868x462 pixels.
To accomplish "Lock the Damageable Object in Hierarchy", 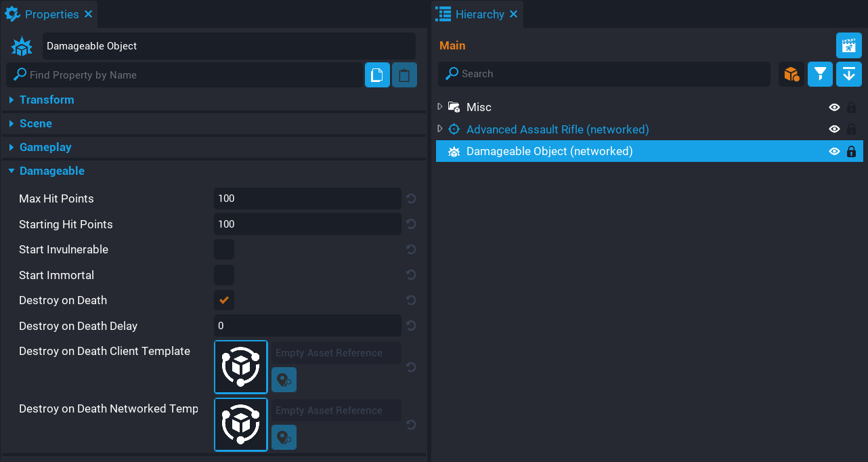I will (x=851, y=152).
